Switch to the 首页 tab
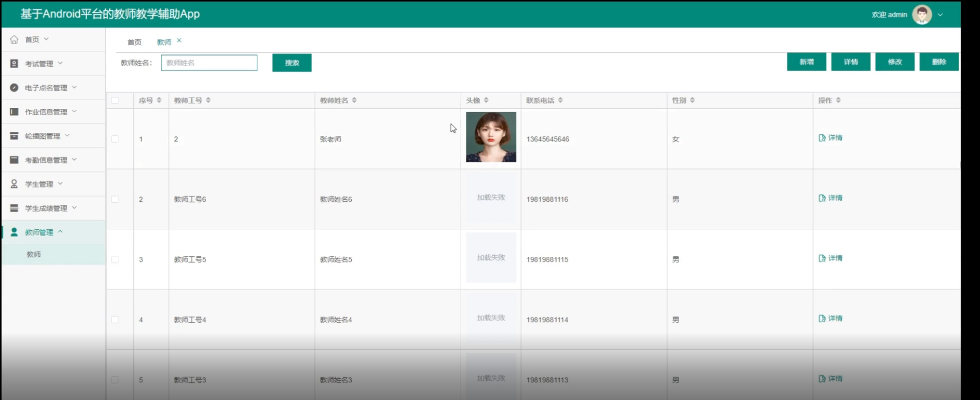980x400 pixels. (134, 42)
